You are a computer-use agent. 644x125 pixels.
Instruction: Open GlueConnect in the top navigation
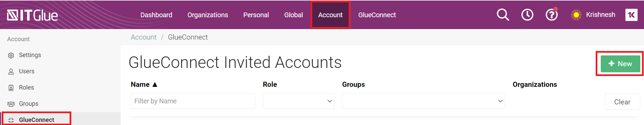click(x=377, y=15)
